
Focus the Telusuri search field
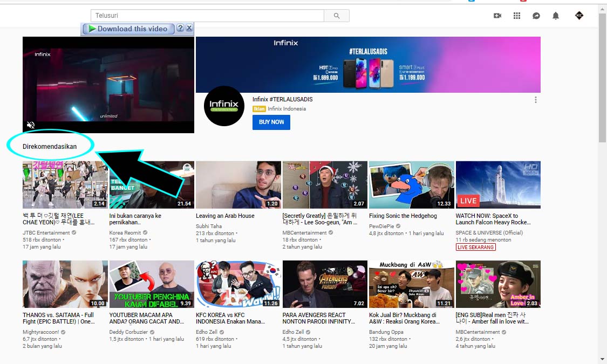coord(208,16)
